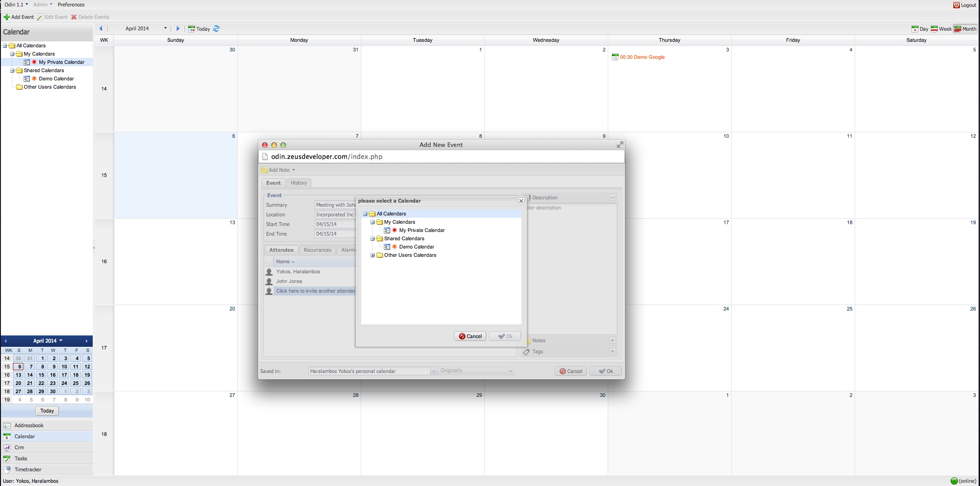Open the Recurrances tab

317,250
